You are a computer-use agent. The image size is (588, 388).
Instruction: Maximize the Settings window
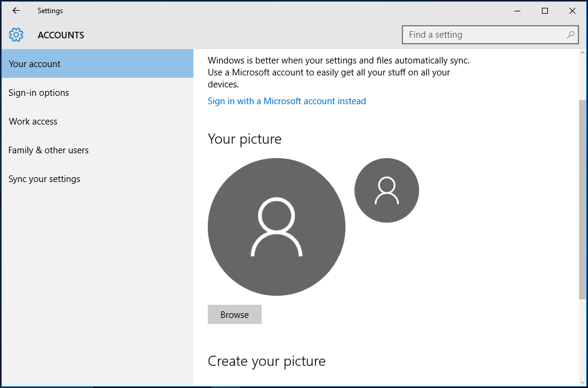point(545,11)
